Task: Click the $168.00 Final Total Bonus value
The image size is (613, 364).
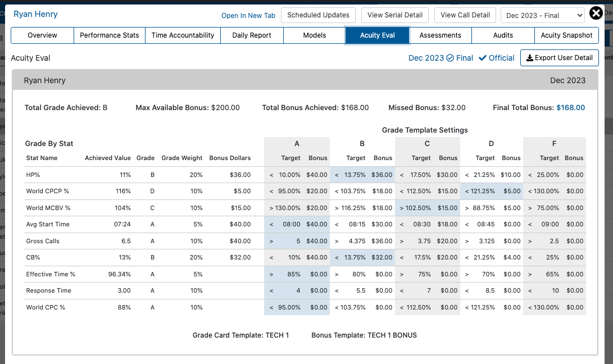Action: click(x=570, y=107)
